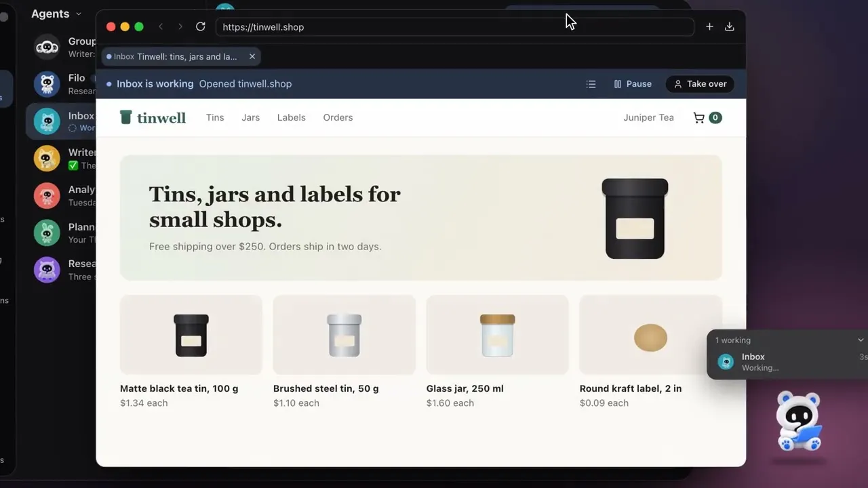The width and height of the screenshot is (868, 488).
Task: Open Glass jar, 250 ml
Action: (465, 388)
